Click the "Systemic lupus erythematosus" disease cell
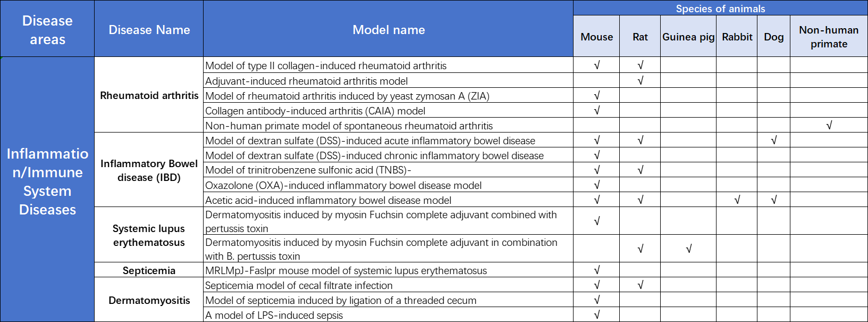Viewport: 868px width, 322px height. (149, 235)
